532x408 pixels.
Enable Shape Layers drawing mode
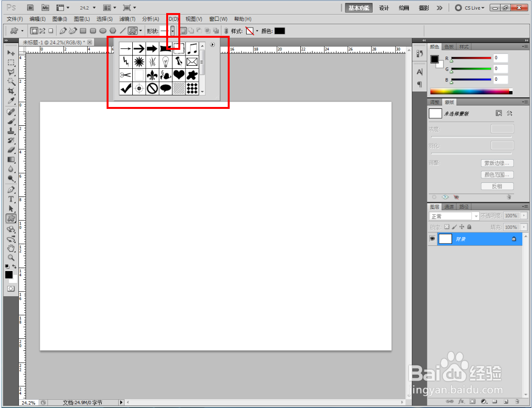coord(34,31)
